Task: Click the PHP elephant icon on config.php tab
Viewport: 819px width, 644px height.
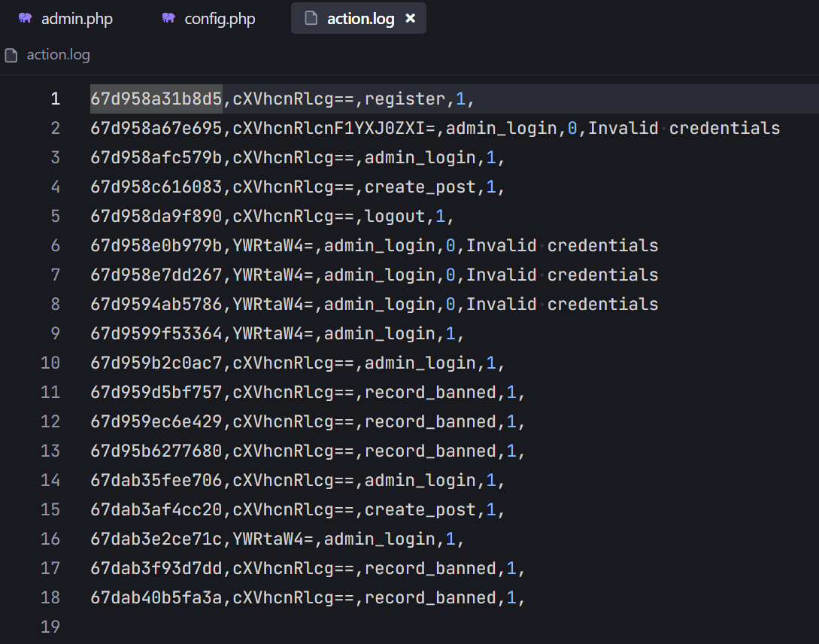Action: pos(168,19)
